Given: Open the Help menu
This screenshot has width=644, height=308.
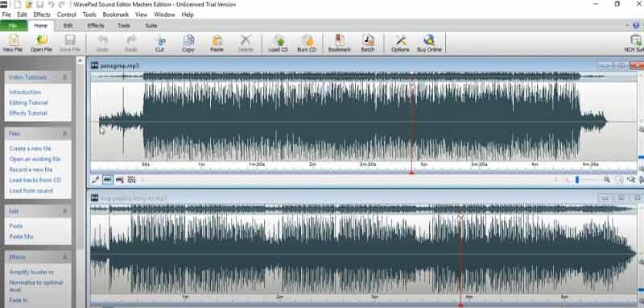Looking at the screenshot, I should click(188, 15).
